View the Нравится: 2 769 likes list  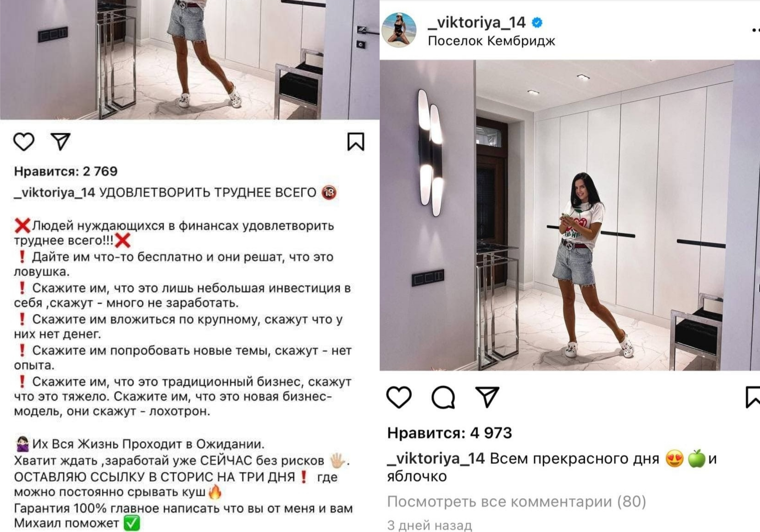(66, 171)
